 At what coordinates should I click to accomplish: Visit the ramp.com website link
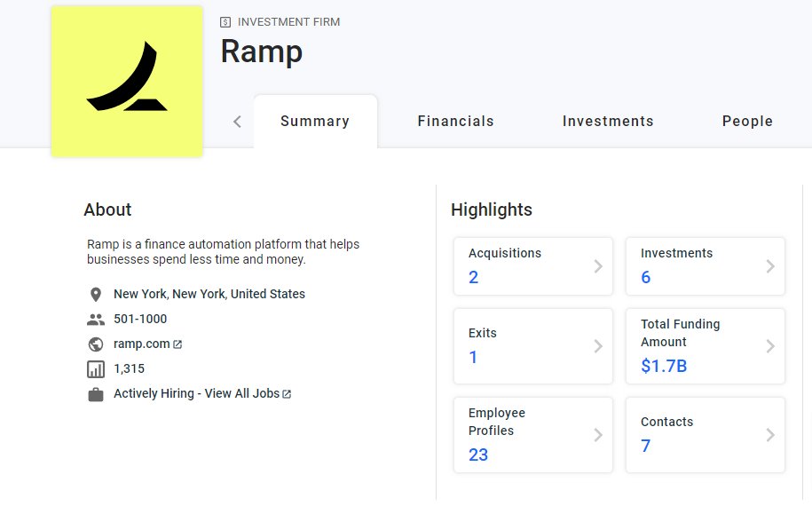click(x=141, y=344)
